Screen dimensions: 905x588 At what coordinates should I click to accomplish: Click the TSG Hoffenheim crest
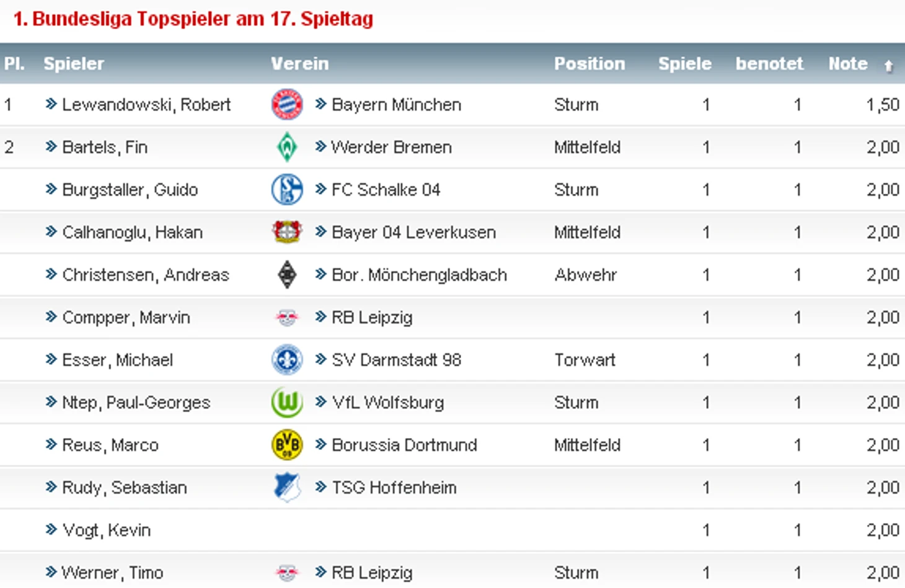pyautogui.click(x=287, y=488)
